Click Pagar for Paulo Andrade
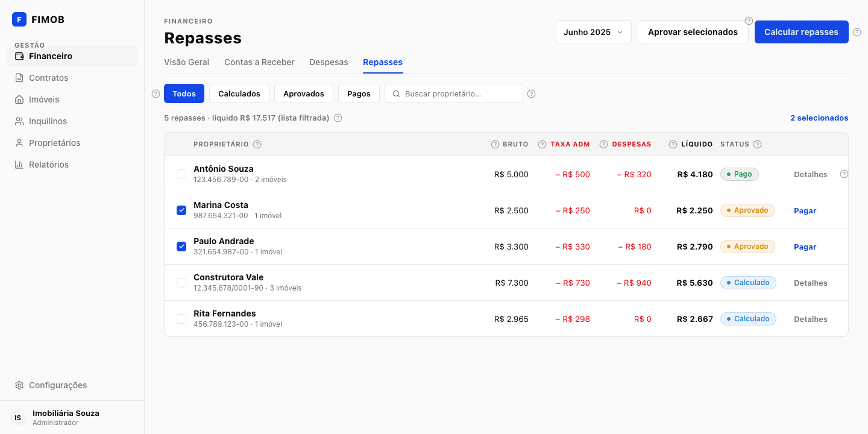Image resolution: width=868 pixels, height=434 pixels. pyautogui.click(x=805, y=247)
